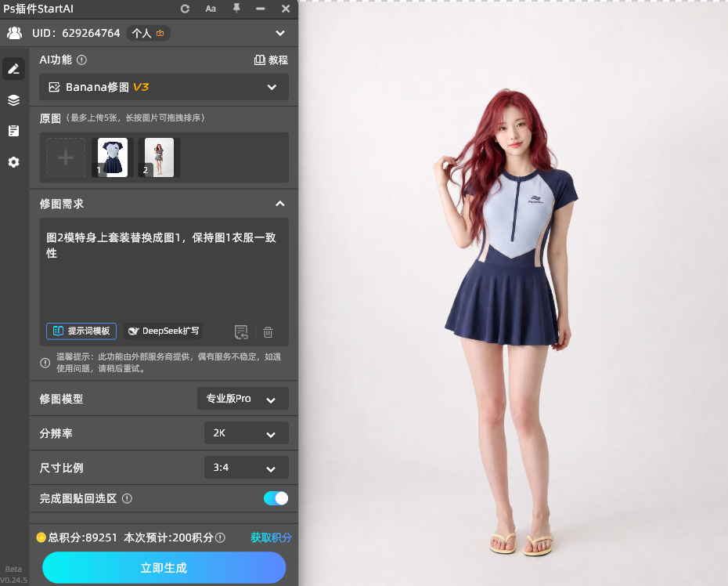Click the prompt history icon
The image size is (728, 586).
click(241, 332)
